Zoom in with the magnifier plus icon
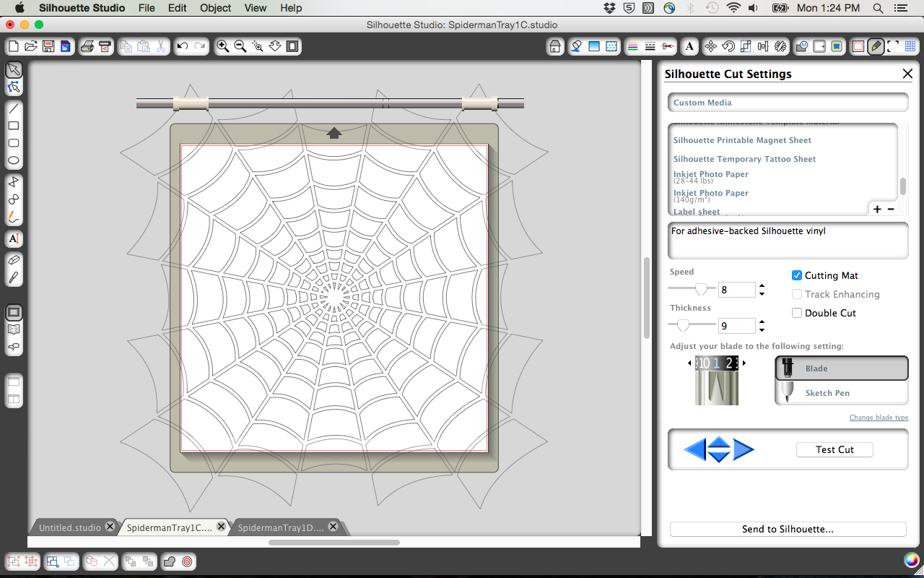 point(223,46)
